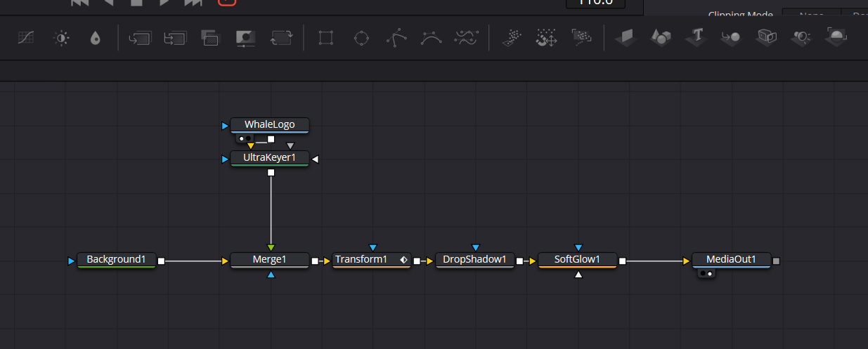Toggle viewer dots under WhaleLogo node
The image size is (868, 349).
pyautogui.click(x=245, y=139)
